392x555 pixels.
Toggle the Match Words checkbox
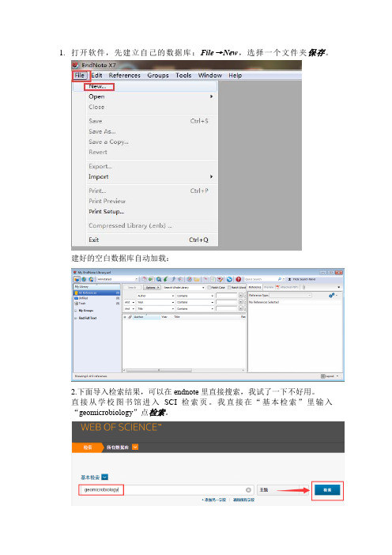coord(229,288)
